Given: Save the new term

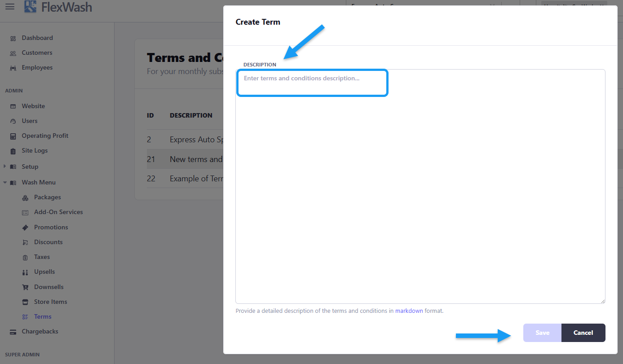Looking at the screenshot, I should (x=542, y=333).
